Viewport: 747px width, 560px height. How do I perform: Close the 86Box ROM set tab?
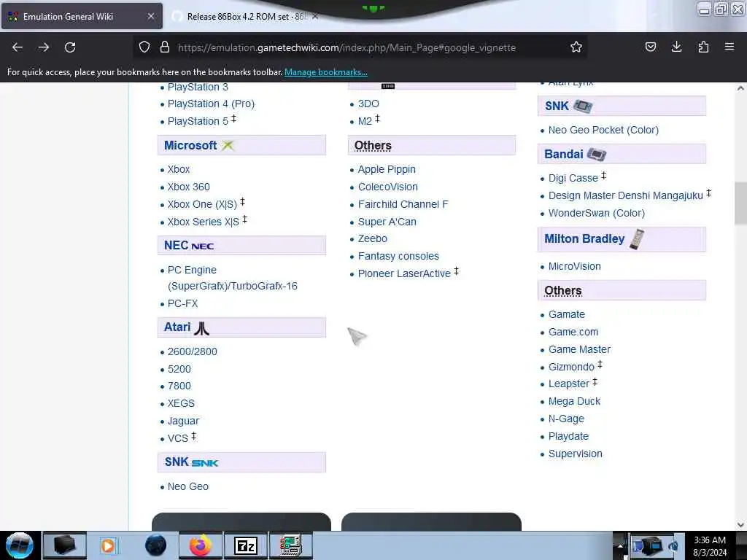[x=315, y=16]
